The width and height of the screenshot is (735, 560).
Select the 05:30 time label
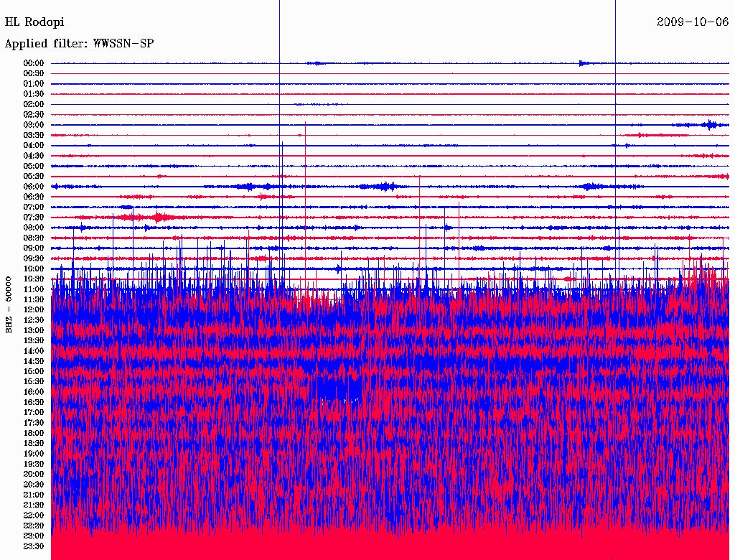34,177
